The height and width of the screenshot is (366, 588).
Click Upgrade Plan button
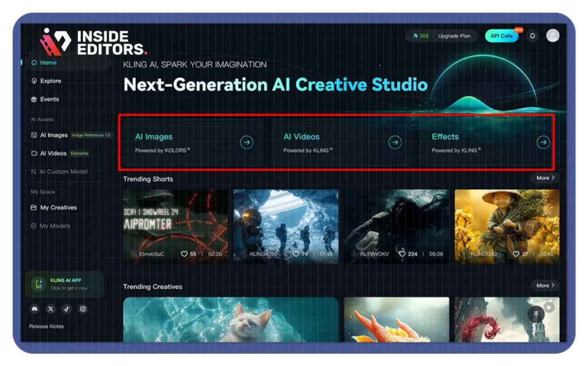pyautogui.click(x=454, y=36)
